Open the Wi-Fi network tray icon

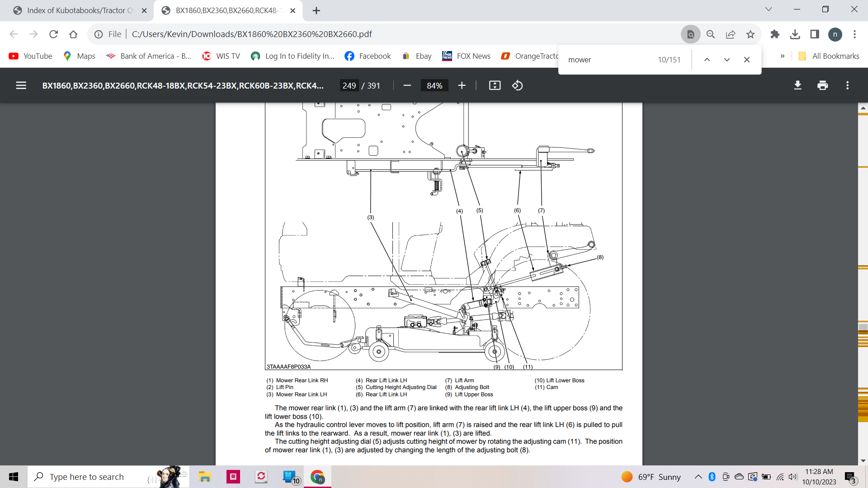780,477
